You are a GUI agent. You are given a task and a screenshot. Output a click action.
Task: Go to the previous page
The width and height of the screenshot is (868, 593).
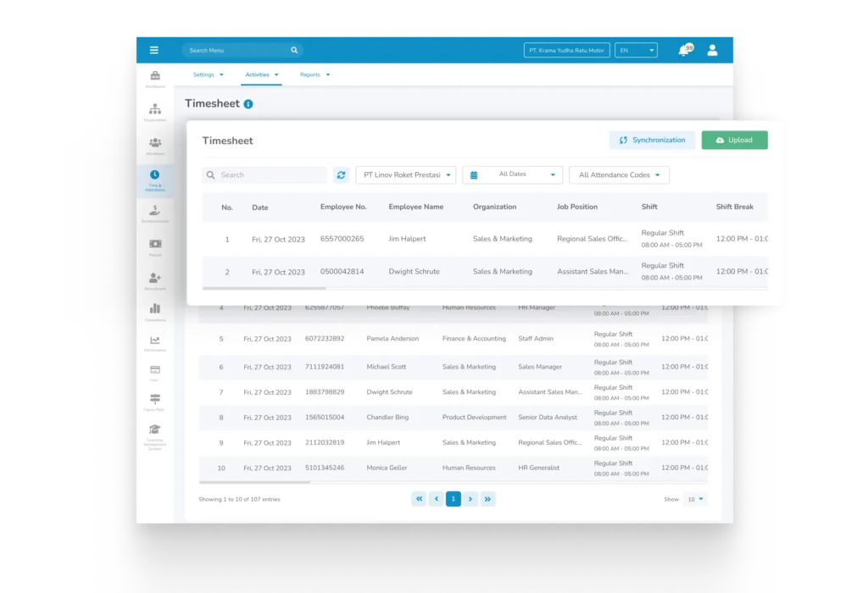[437, 499]
